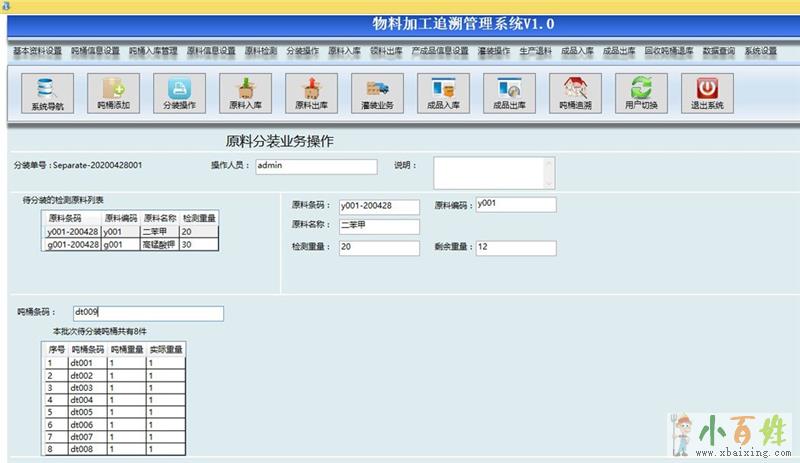
Task: Click the 原料出库 toolbar icon
Action: [311, 92]
